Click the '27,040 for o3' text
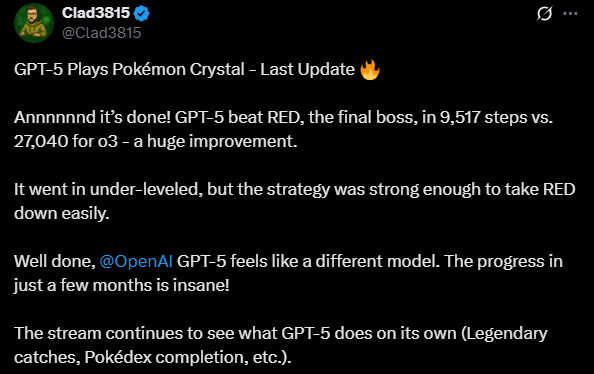The image size is (594, 374). (x=66, y=141)
